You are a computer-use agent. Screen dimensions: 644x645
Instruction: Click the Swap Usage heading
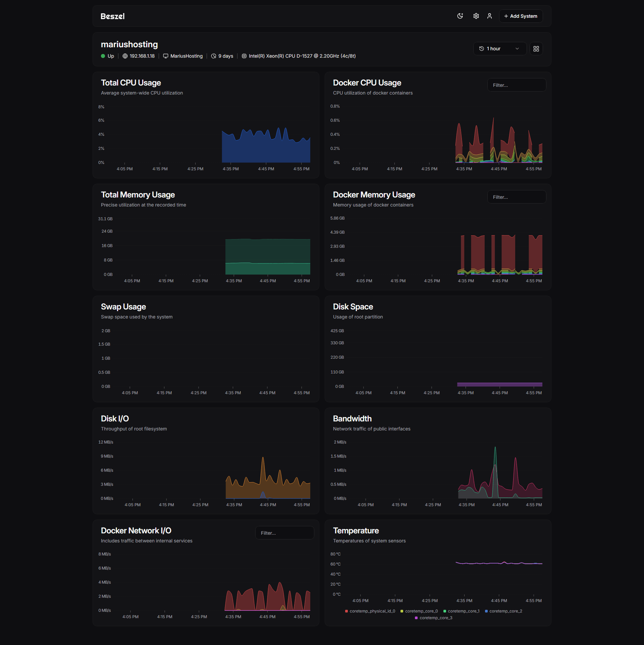123,307
